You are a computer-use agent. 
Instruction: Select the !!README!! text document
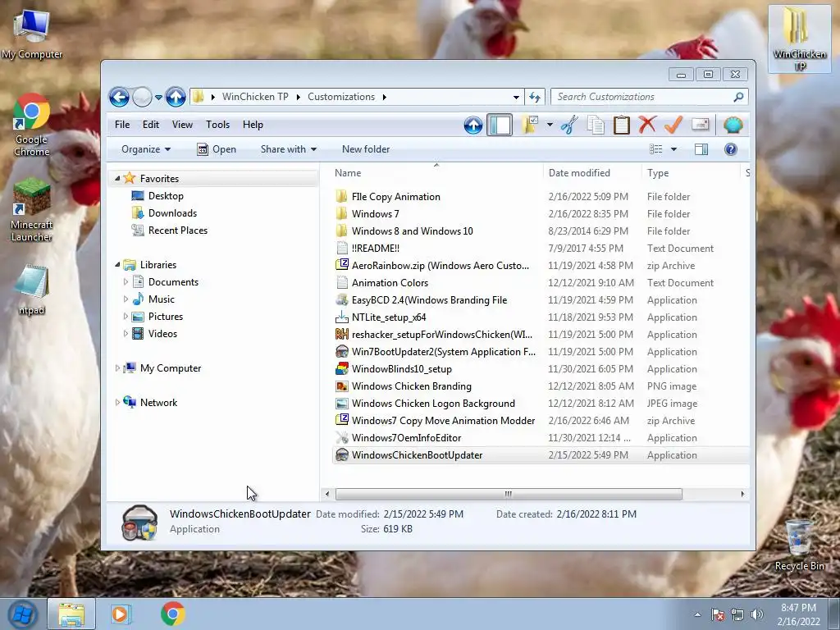click(376, 249)
